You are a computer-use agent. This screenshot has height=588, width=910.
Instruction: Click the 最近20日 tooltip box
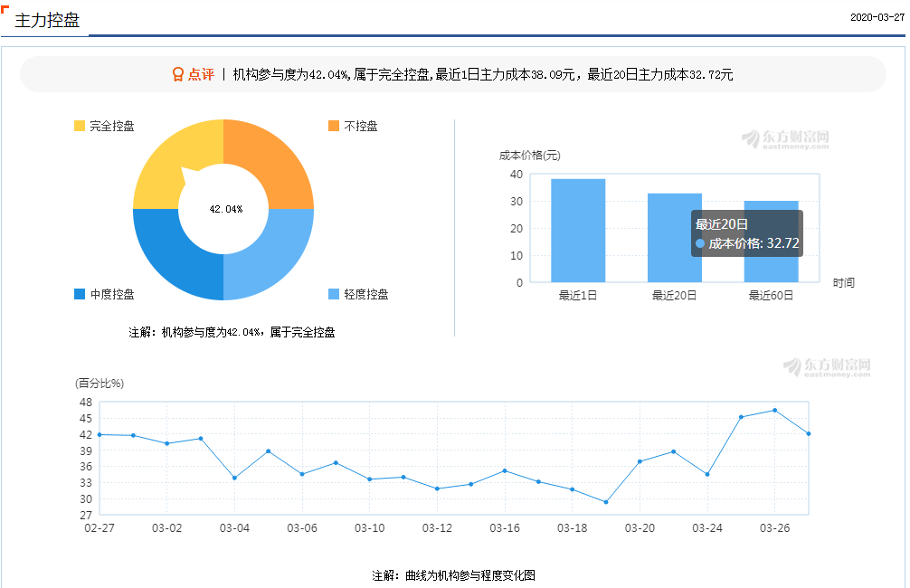[745, 233]
